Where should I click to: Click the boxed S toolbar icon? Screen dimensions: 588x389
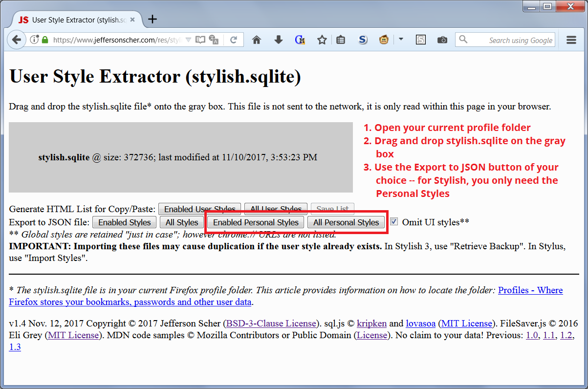(421, 40)
